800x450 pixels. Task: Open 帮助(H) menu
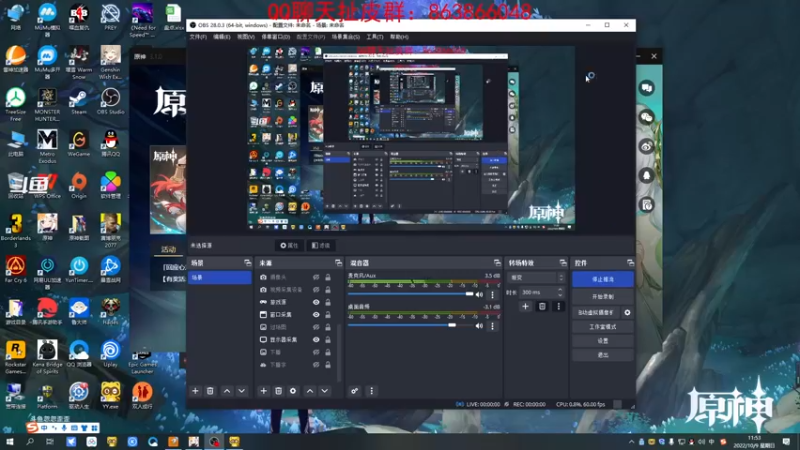[399, 37]
